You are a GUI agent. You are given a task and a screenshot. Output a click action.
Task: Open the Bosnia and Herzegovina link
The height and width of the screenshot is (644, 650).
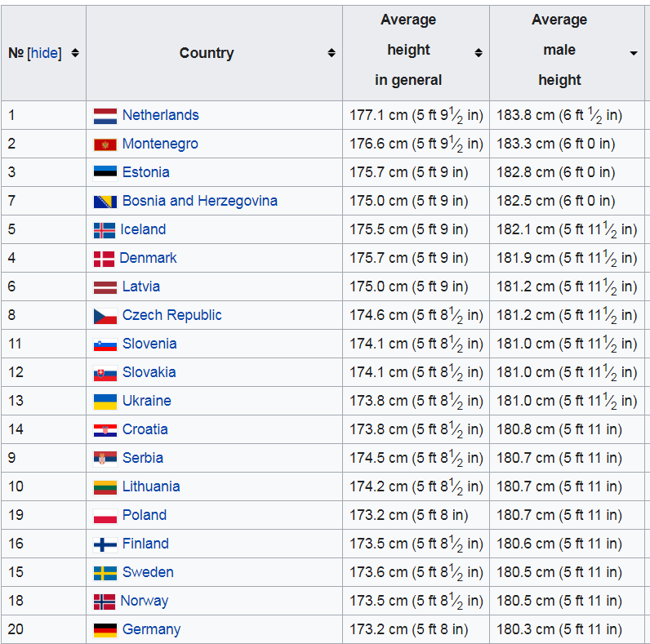point(199,201)
